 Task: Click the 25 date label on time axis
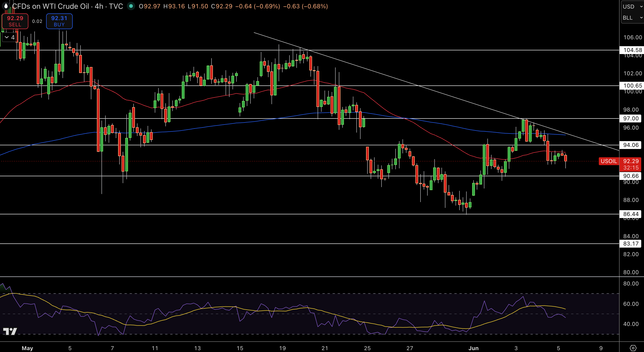367,348
